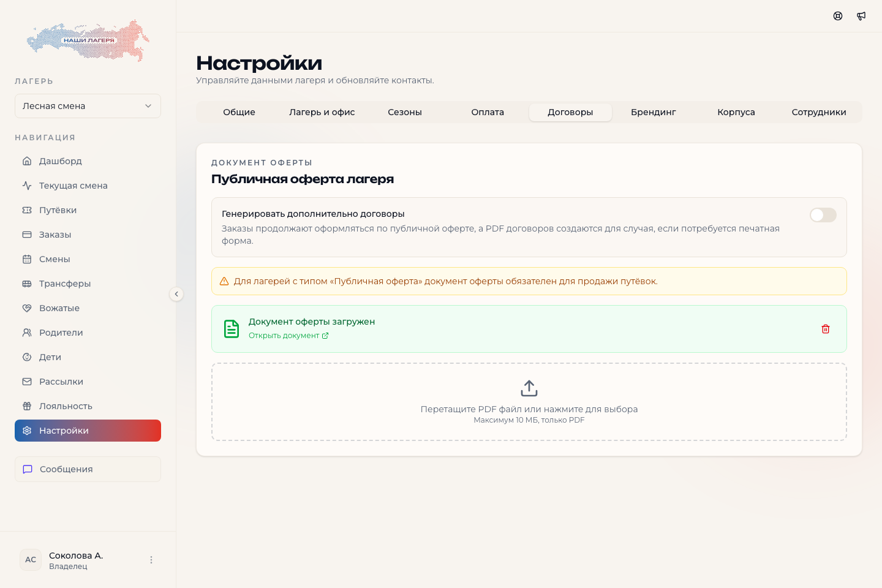Delete uploaded offer document with trash icon

click(x=826, y=329)
